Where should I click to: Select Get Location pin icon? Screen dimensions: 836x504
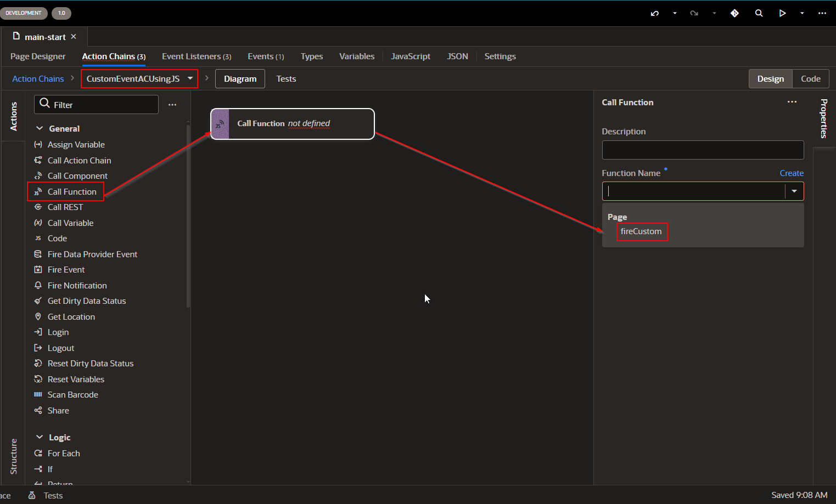point(38,316)
